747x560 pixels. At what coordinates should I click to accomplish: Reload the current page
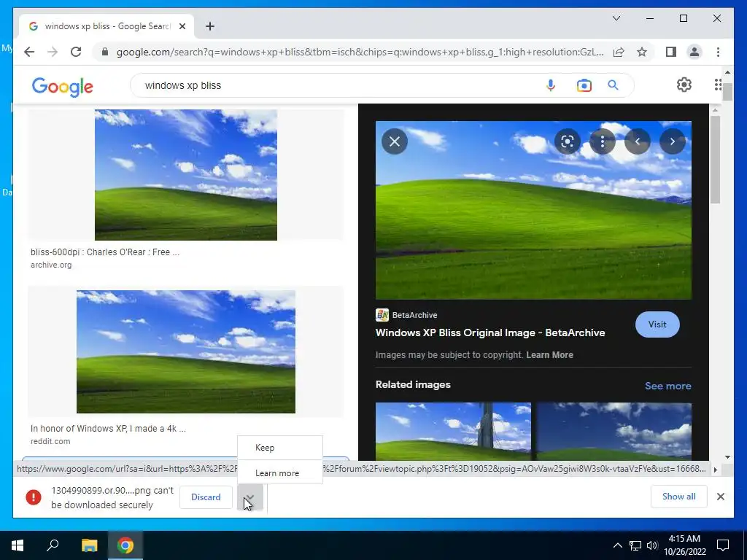point(76,52)
